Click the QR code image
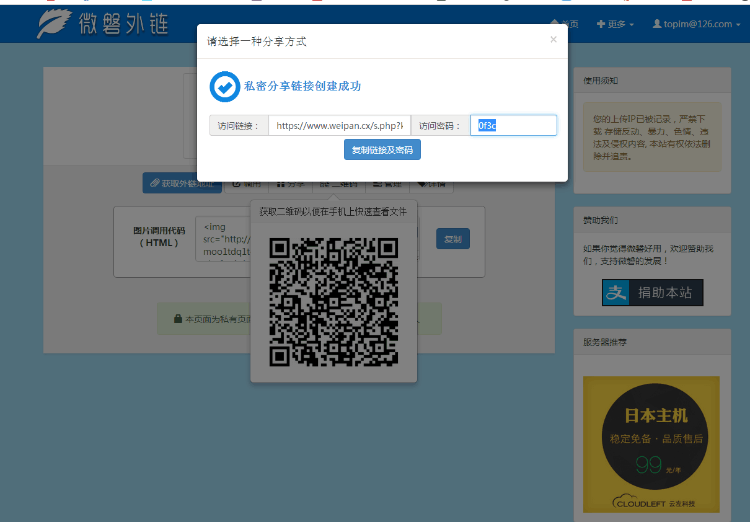The image size is (750, 522). point(334,302)
